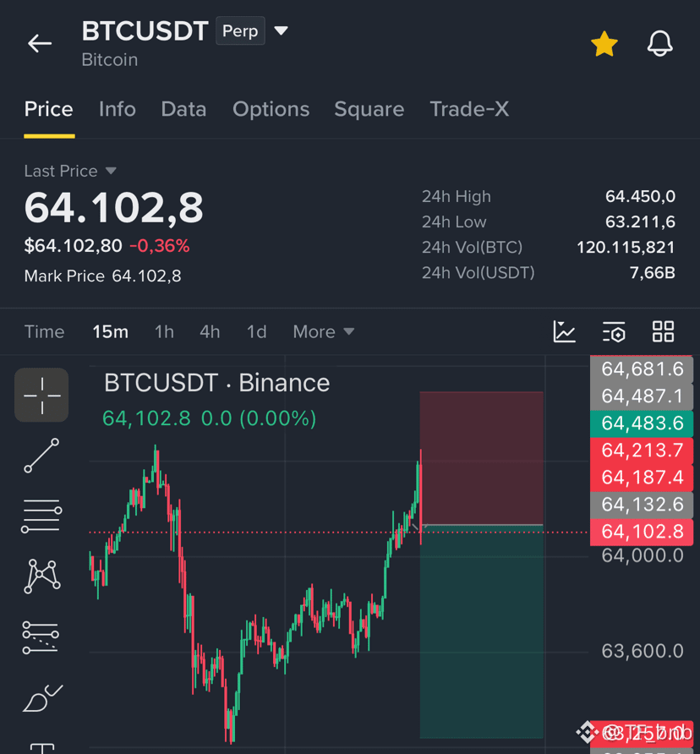Click the 64,187.4 red price label
This screenshot has width=700, height=754.
642,478
